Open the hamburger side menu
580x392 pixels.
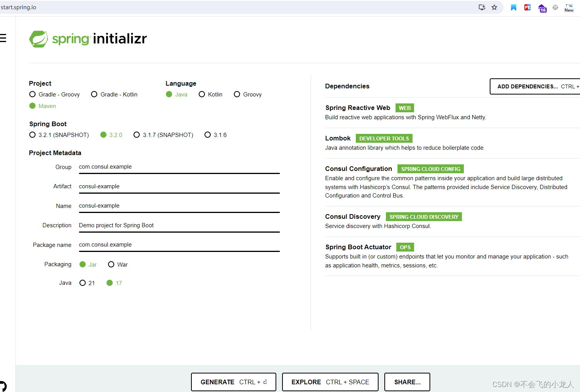pyautogui.click(x=3, y=38)
